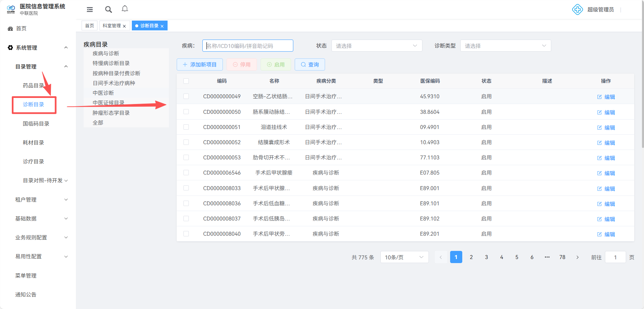Screen dimensions: 644x309
Task: Expand the 租户管理 sidebar menu
Action: [41, 200]
